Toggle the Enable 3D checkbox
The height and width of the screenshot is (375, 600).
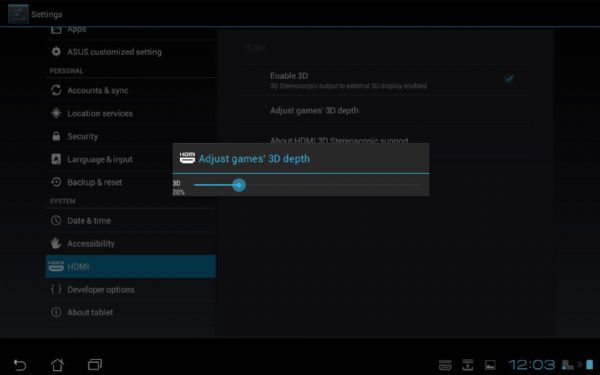pos(509,79)
